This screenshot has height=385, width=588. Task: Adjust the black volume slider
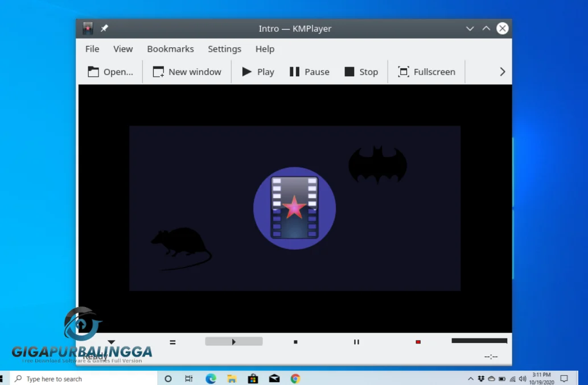click(x=479, y=341)
